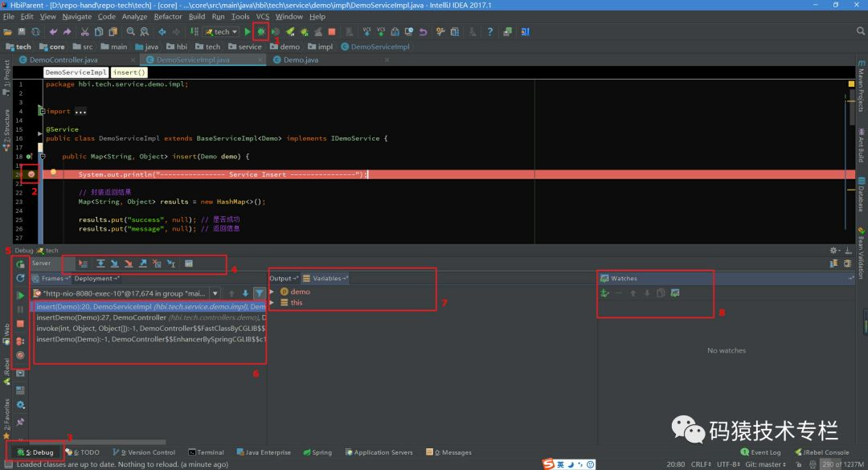Cut selection using the scissors icon
The image size is (868, 470).
click(84, 32)
